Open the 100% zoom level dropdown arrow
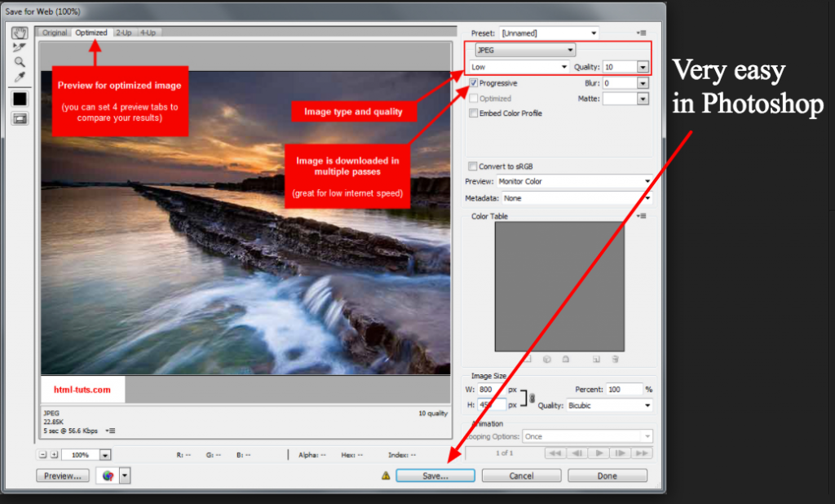 tap(105, 455)
